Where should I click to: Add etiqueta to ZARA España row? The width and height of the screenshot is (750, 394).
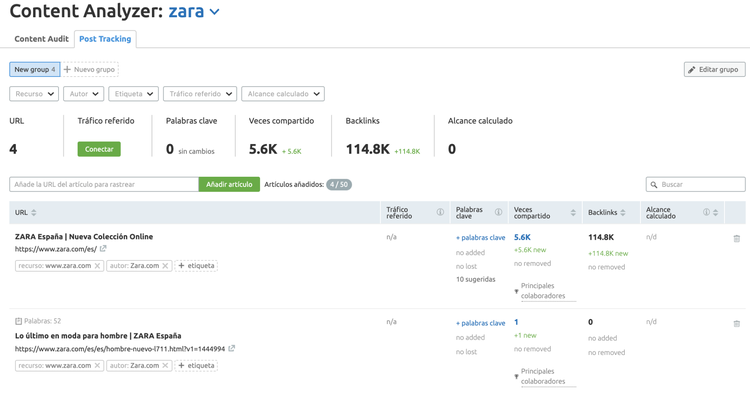click(196, 265)
